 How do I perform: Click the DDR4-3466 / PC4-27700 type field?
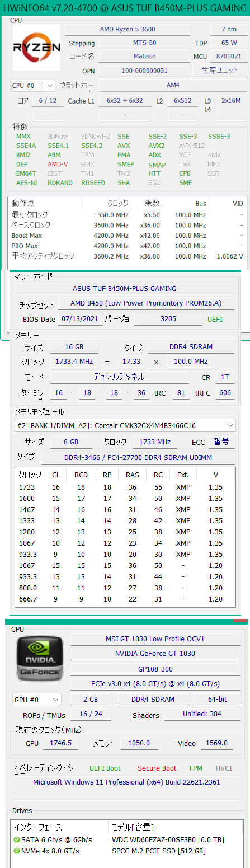coord(138,457)
